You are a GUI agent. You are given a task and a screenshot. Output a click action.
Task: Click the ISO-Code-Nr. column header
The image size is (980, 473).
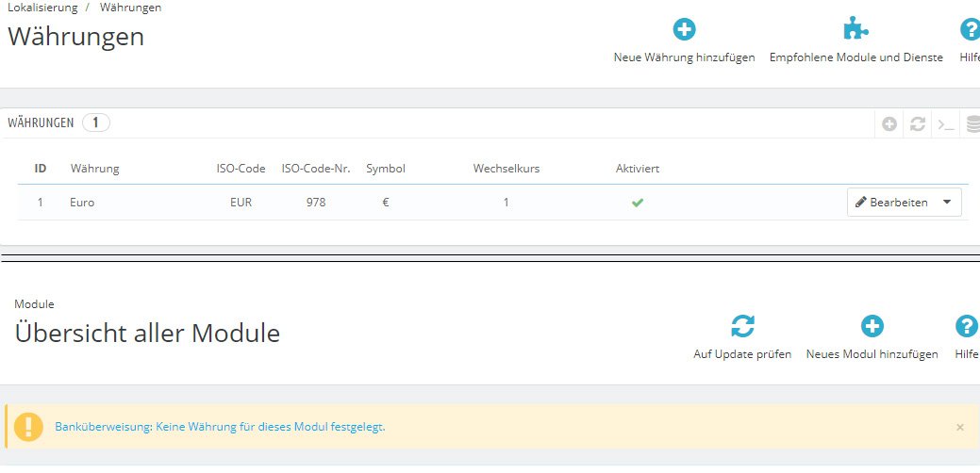316,169
